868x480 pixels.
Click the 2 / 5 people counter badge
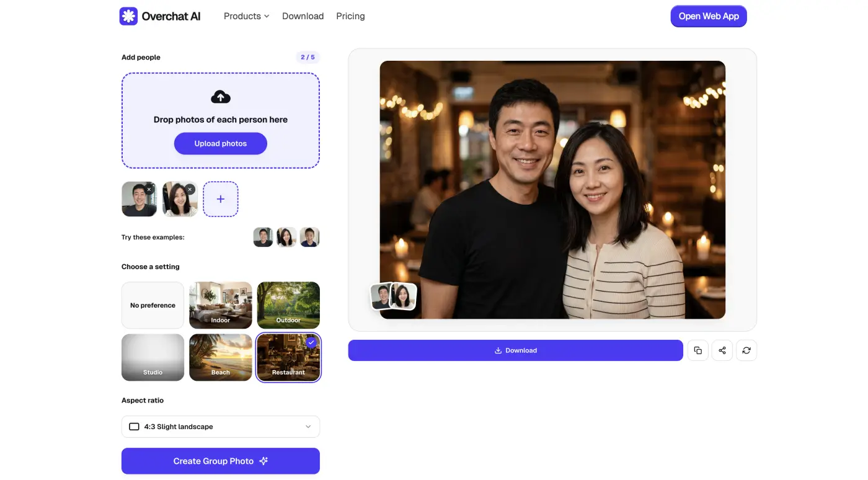coord(308,57)
